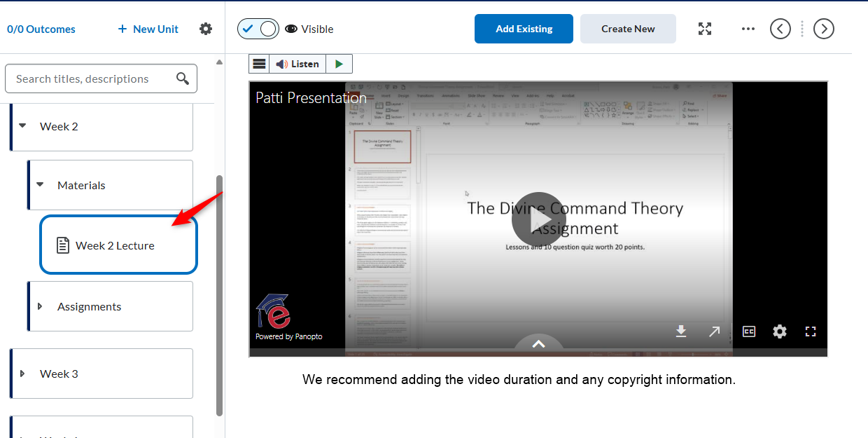This screenshot has height=438, width=868.
Task: Click the Patti Presentation video title
Action: [311, 97]
